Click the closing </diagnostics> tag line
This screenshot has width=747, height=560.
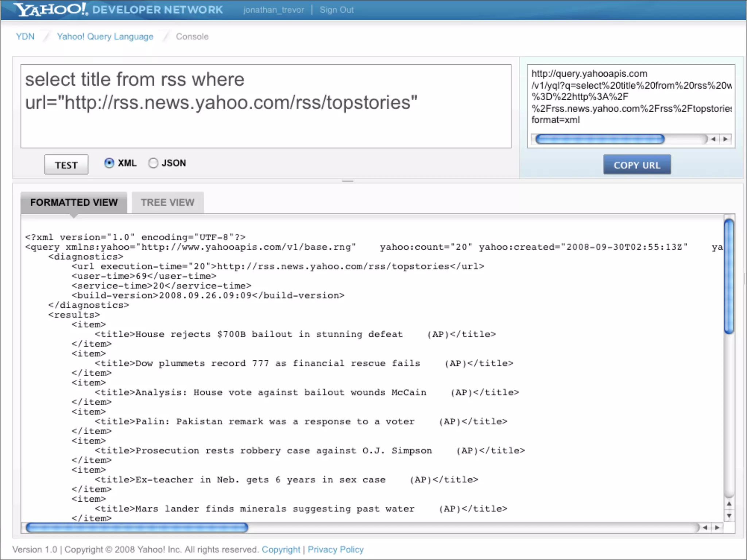point(89,305)
